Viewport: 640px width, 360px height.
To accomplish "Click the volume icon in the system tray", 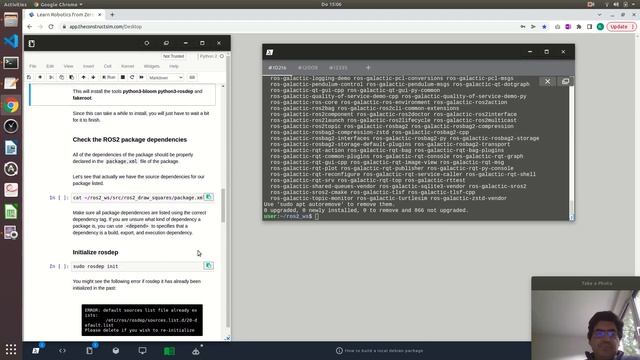I will (x=616, y=4).
